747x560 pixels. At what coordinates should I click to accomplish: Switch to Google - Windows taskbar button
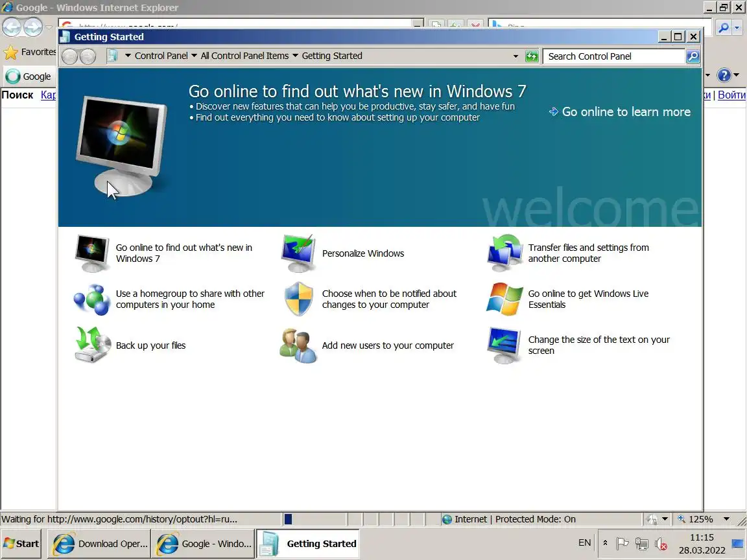204,543
